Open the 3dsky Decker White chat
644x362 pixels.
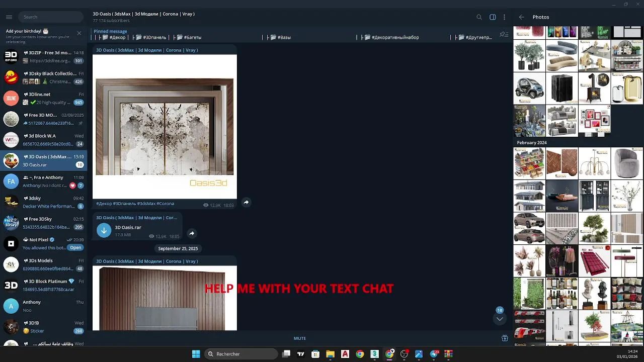pyautogui.click(x=44, y=202)
